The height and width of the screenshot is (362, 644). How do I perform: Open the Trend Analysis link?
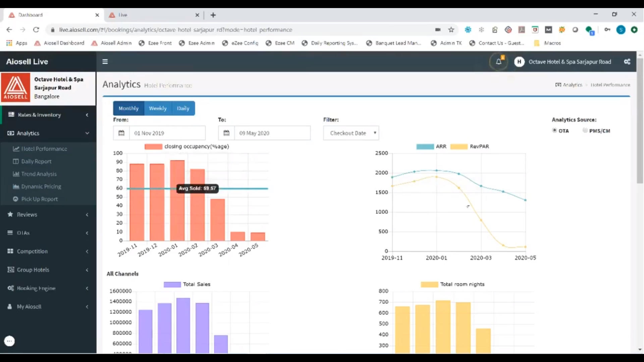tap(39, 174)
